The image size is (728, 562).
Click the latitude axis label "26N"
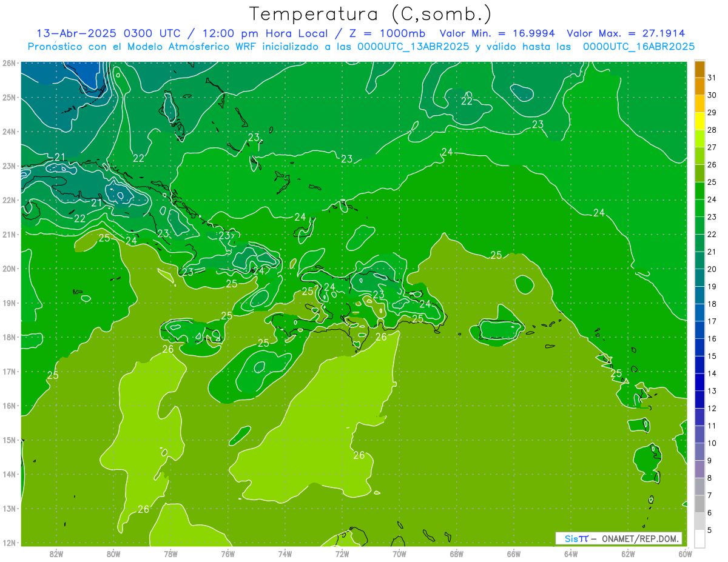(x=9, y=63)
